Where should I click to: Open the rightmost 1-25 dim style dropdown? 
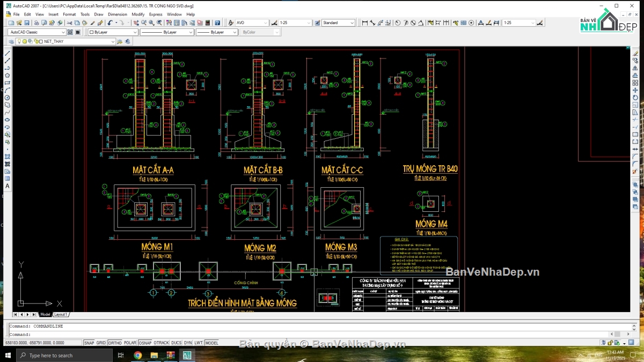pyautogui.click(x=519, y=23)
